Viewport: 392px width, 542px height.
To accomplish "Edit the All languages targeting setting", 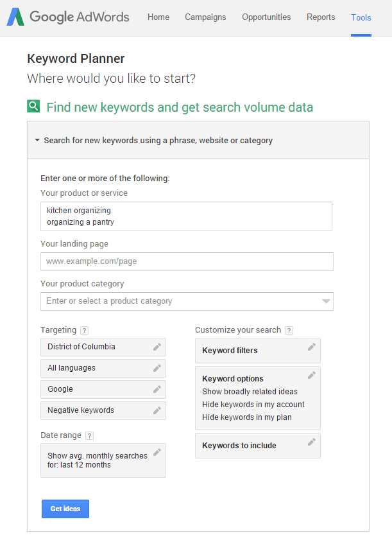I will coord(157,367).
